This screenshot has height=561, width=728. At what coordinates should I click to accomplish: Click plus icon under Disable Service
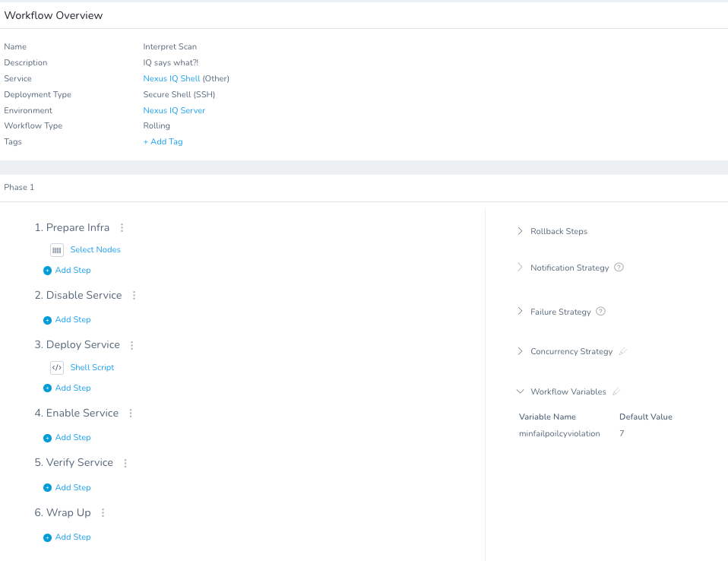(47, 320)
